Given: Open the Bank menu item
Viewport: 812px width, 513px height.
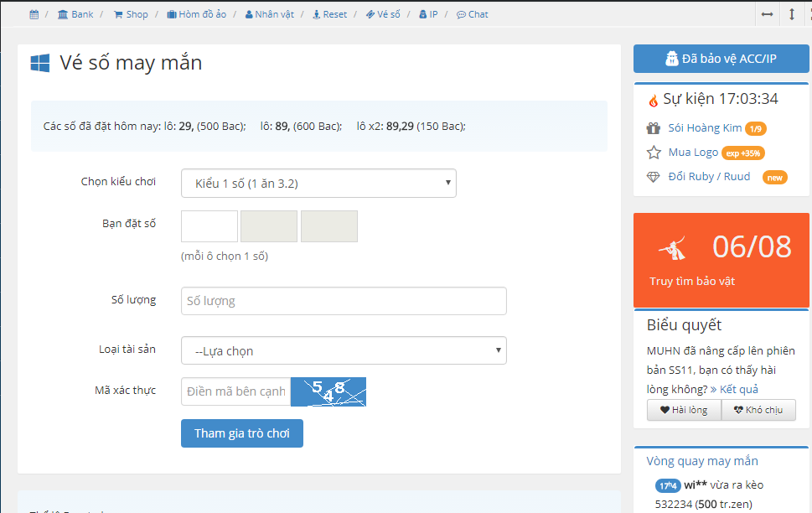Looking at the screenshot, I should point(75,14).
